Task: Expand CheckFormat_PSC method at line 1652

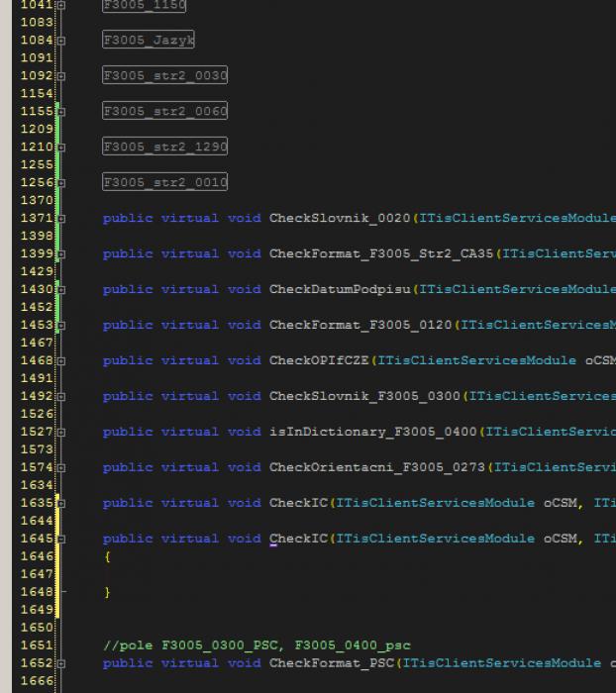Action: tap(61, 664)
